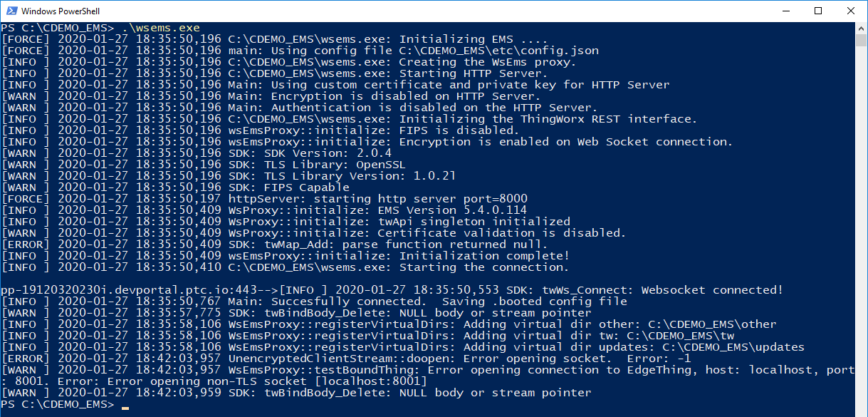The height and width of the screenshot is (417, 868).
Task: Click the scrollbar down arrow
Action: coord(861,411)
